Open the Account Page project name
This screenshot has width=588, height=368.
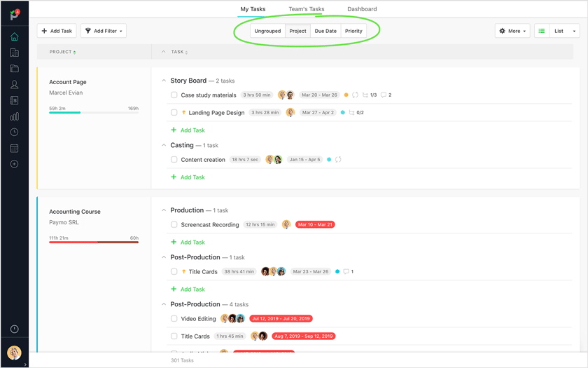click(68, 82)
